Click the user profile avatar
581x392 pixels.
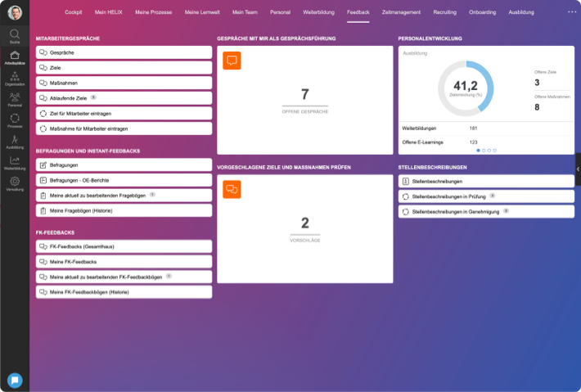coord(15,12)
